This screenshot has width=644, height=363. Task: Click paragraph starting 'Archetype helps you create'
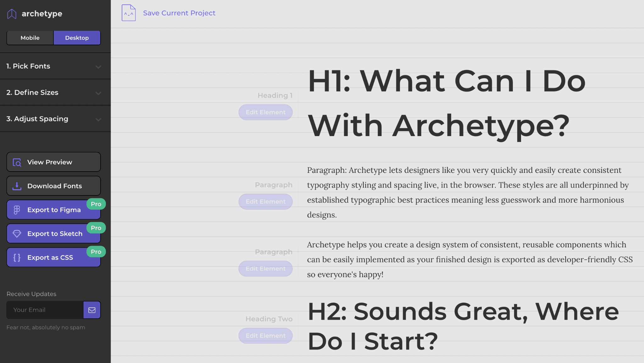470,259
